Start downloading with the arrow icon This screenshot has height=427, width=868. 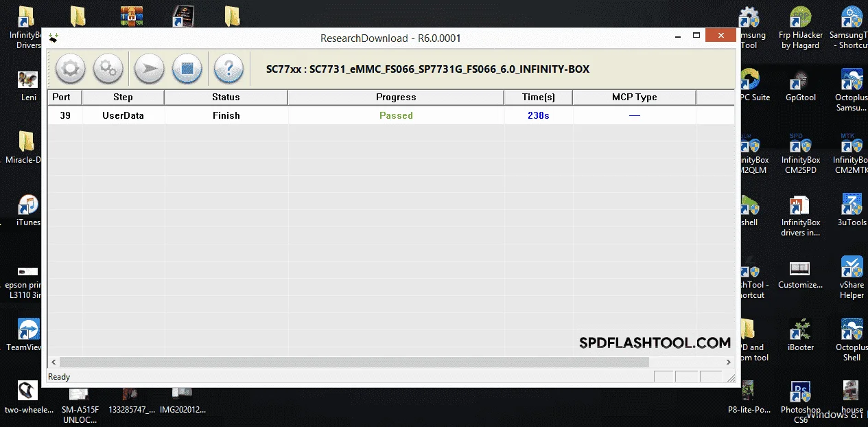pyautogui.click(x=149, y=69)
